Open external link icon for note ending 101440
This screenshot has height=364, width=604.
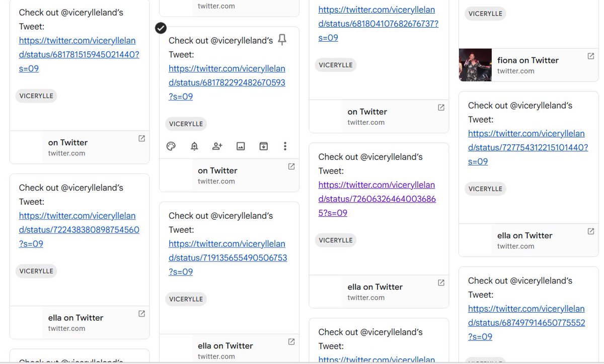point(591,231)
